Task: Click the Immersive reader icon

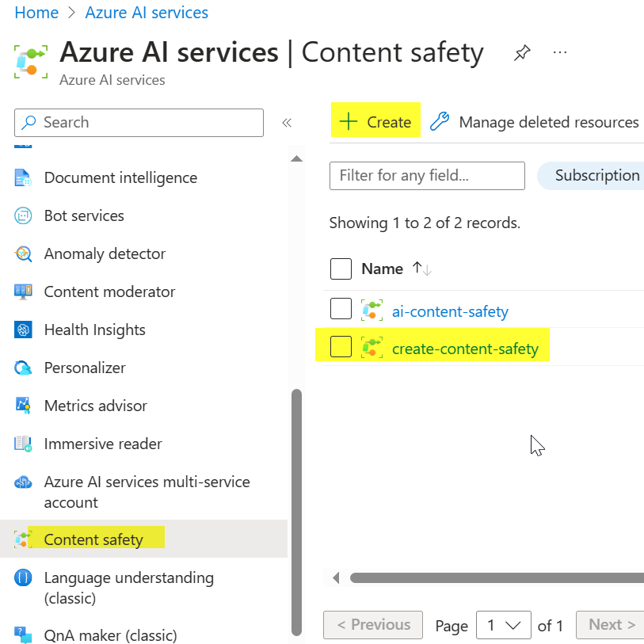Action: (23, 444)
